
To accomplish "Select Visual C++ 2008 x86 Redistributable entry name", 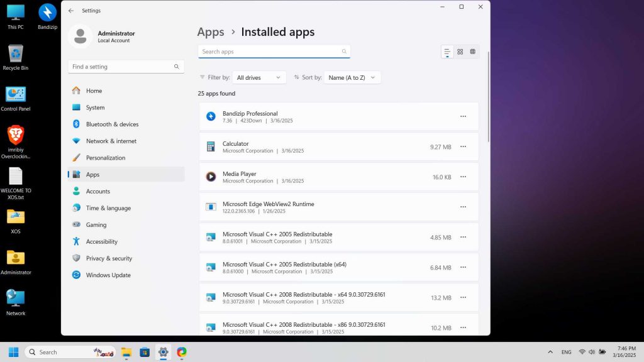I will [x=304, y=325].
